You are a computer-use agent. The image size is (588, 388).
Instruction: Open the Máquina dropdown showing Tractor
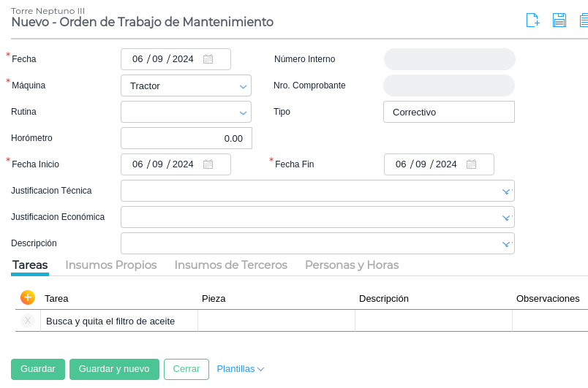pos(186,85)
